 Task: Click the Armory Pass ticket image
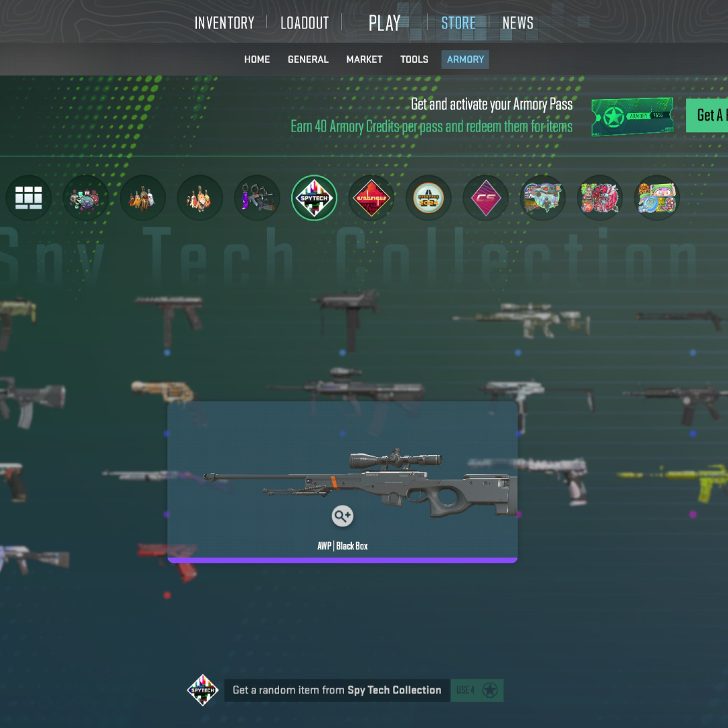[632, 117]
